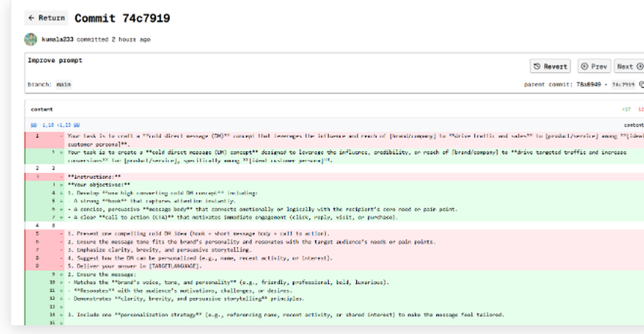Image resolution: width=644 pixels, height=334 pixels.
Task: Click removed line **Instructions:**
Action: 334,177
